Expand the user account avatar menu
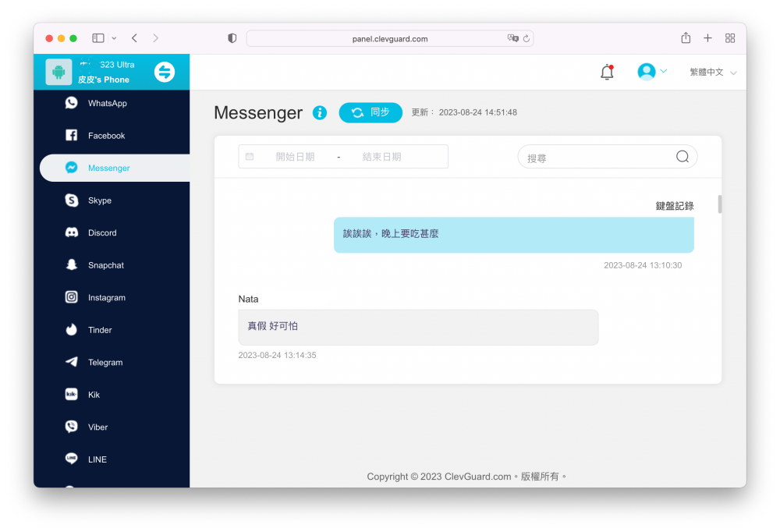780x532 pixels. tap(652, 72)
